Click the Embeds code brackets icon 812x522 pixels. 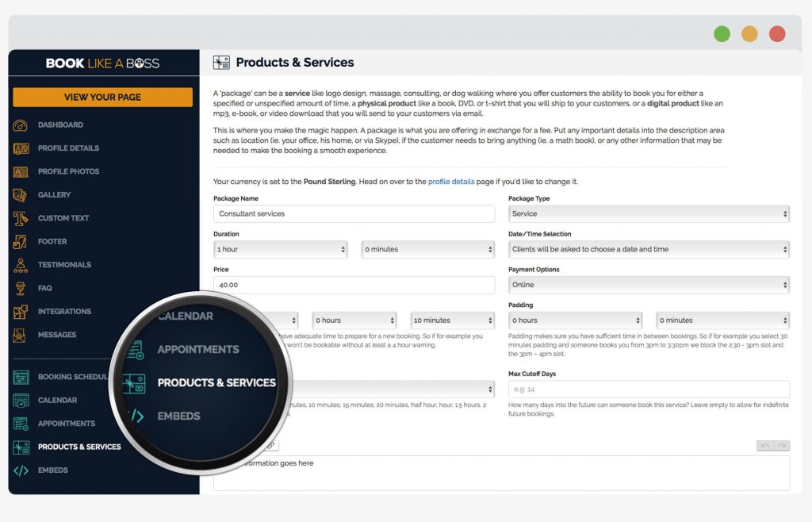[x=21, y=470]
